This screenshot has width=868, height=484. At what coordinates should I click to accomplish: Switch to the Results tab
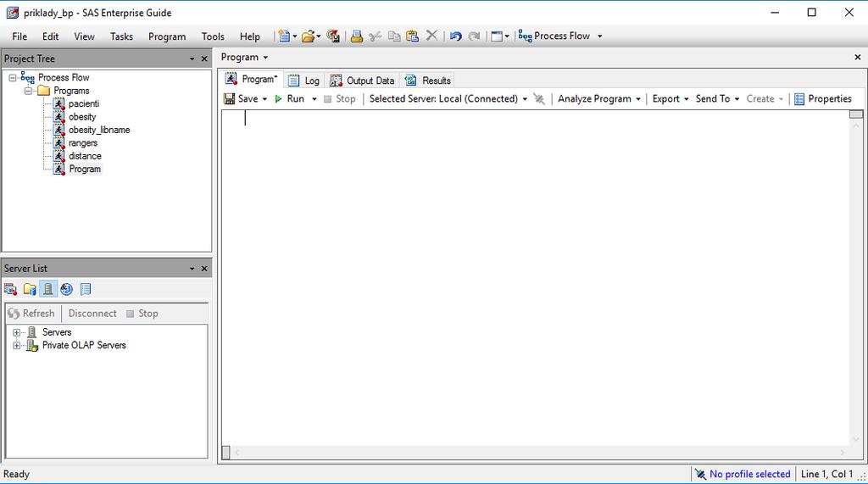point(427,81)
